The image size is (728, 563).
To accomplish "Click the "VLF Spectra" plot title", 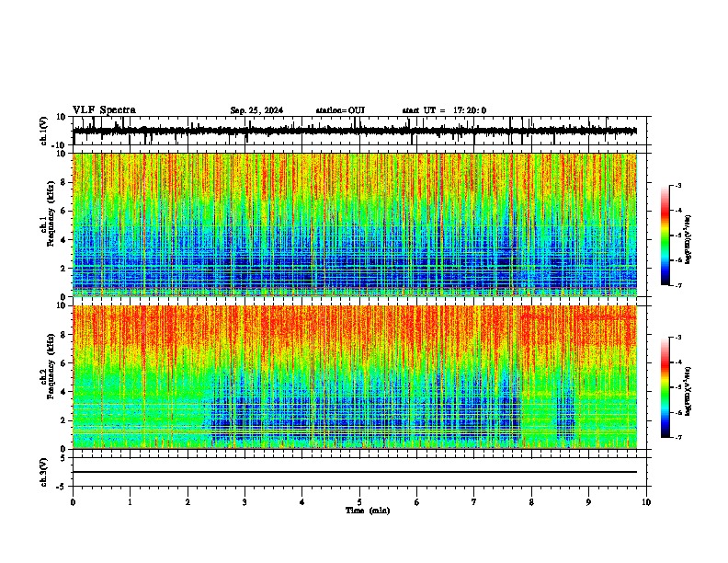I will coord(104,110).
